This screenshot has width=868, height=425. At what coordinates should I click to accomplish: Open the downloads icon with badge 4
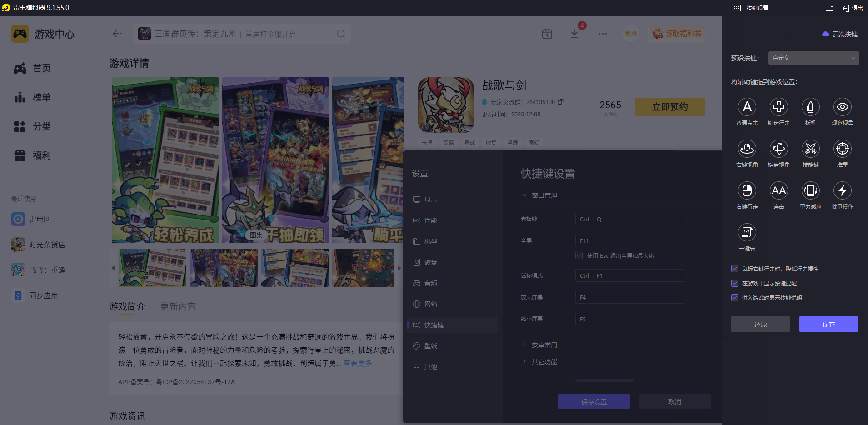point(574,34)
